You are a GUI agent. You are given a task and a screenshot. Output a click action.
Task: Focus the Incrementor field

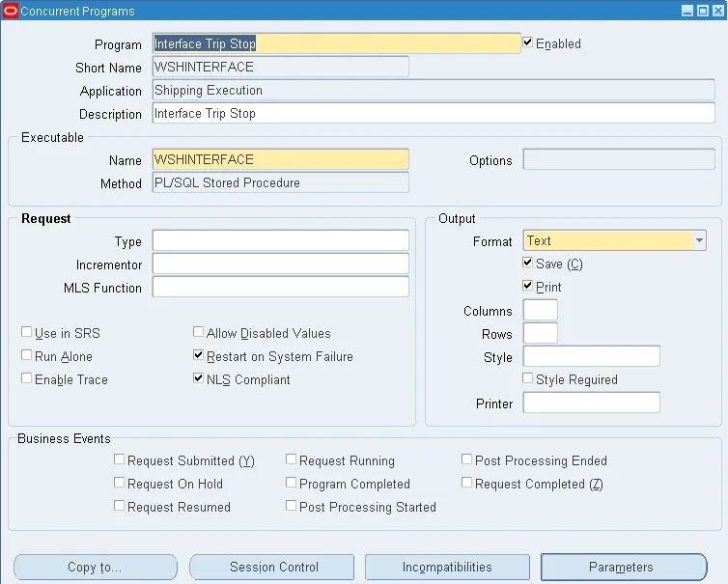click(x=280, y=264)
